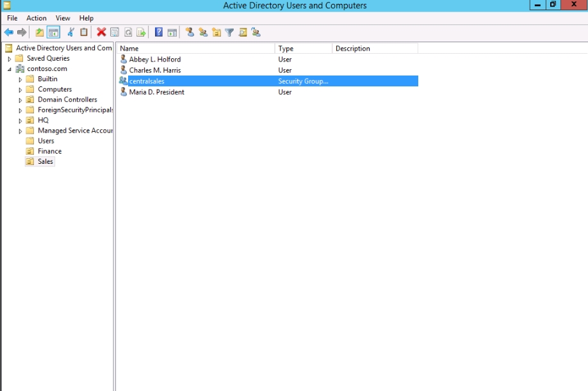Collapse the contoso.com domain node
This screenshot has height=391, width=588.
[x=10, y=69]
